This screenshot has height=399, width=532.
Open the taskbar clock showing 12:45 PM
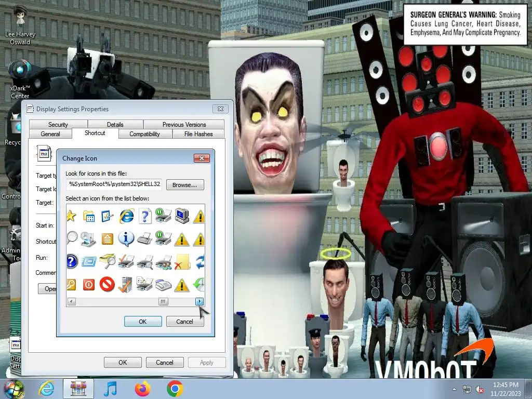pyautogui.click(x=506, y=389)
